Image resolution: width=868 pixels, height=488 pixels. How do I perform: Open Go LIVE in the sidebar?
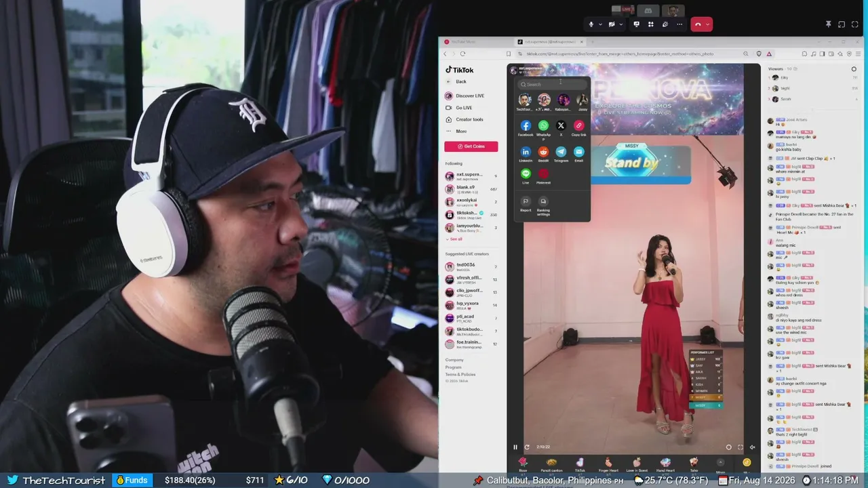coord(459,108)
